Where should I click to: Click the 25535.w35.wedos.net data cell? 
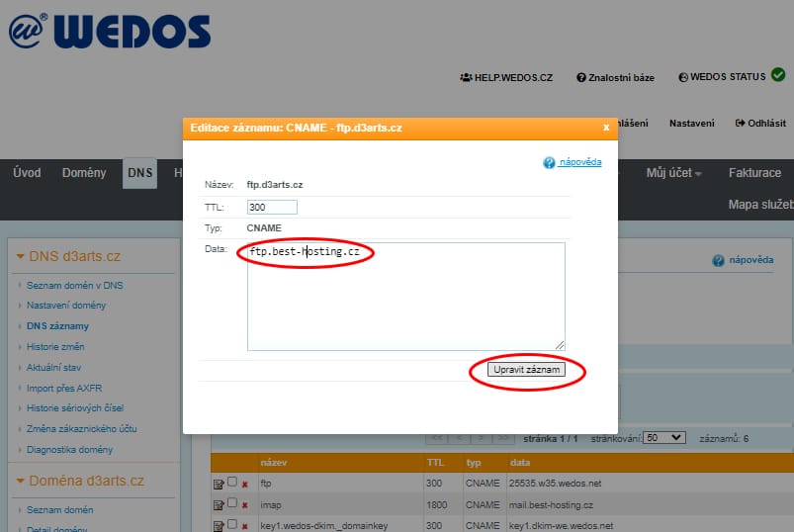tap(556, 484)
